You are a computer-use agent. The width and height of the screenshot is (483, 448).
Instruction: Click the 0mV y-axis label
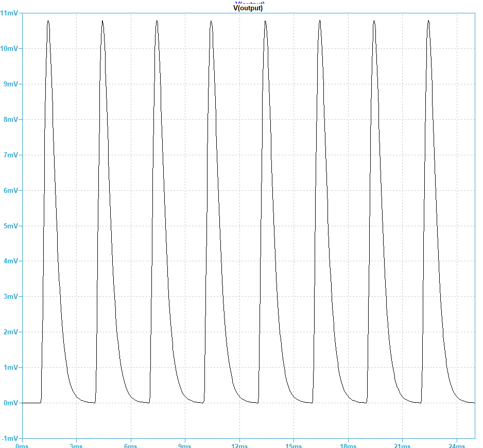click(11, 403)
